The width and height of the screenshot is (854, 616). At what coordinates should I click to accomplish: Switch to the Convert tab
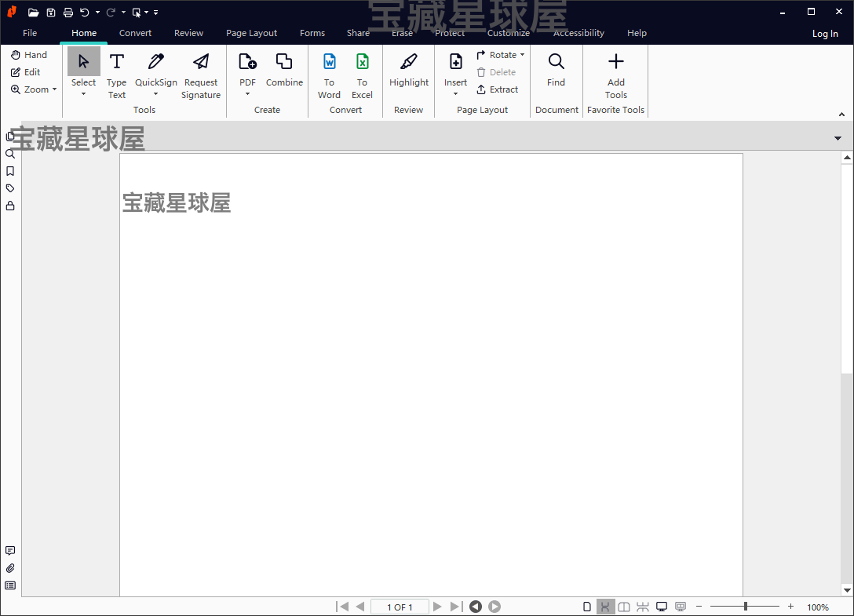135,33
